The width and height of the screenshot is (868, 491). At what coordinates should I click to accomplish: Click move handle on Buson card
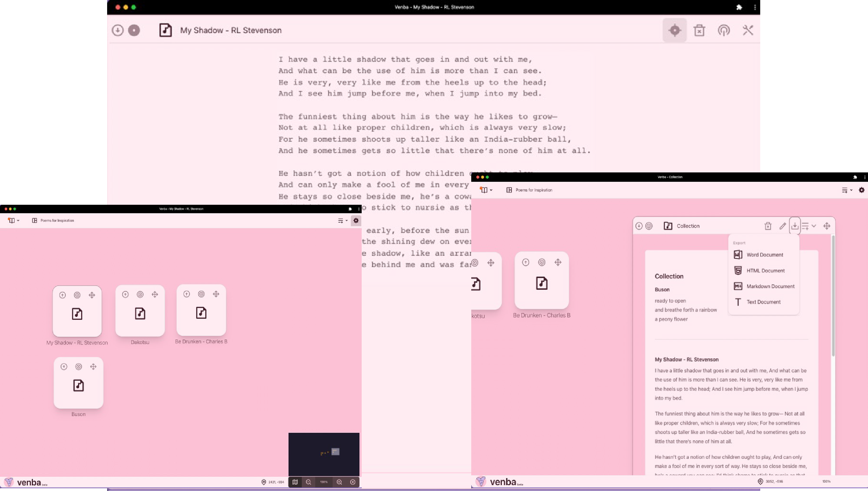93,366
